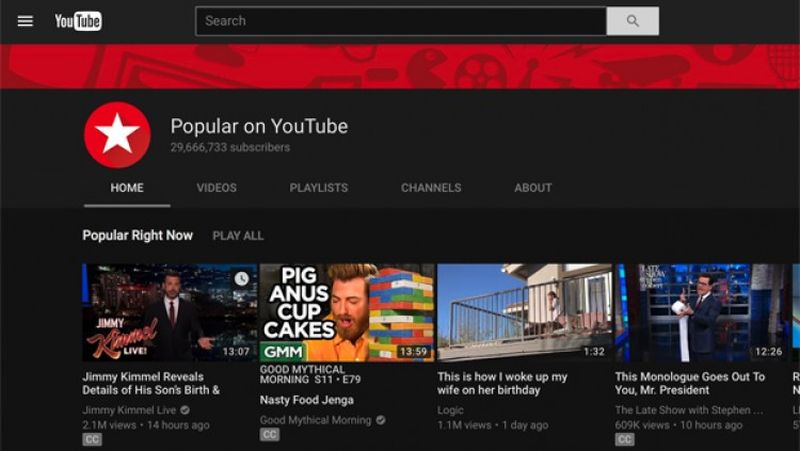This screenshot has height=451, width=800.
Task: Open title Jimmy Kimmel Reveals Details
Action: 151,383
